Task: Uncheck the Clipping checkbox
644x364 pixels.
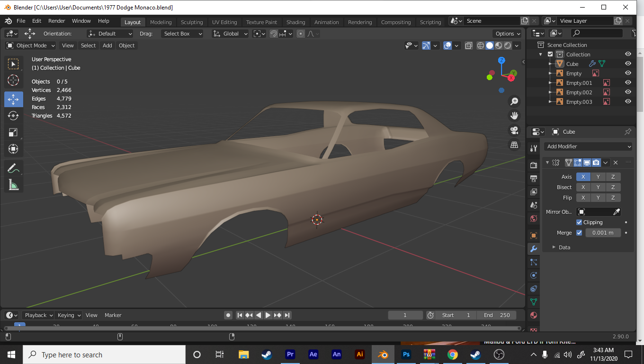Action: click(579, 222)
